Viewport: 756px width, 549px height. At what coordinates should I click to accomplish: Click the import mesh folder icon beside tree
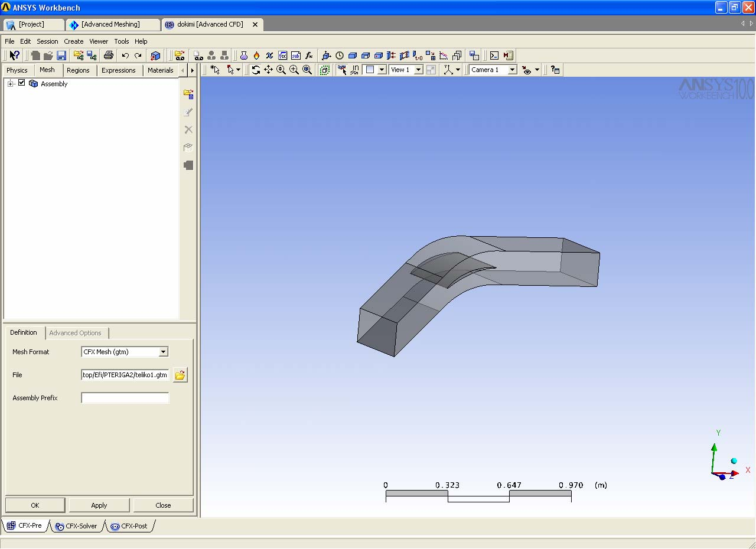coord(188,94)
